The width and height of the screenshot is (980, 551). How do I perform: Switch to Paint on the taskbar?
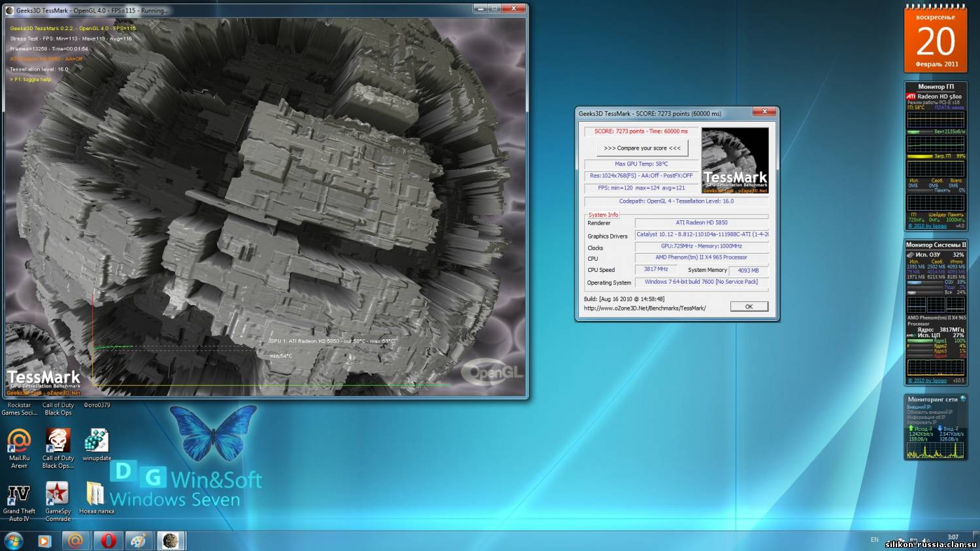point(139,541)
